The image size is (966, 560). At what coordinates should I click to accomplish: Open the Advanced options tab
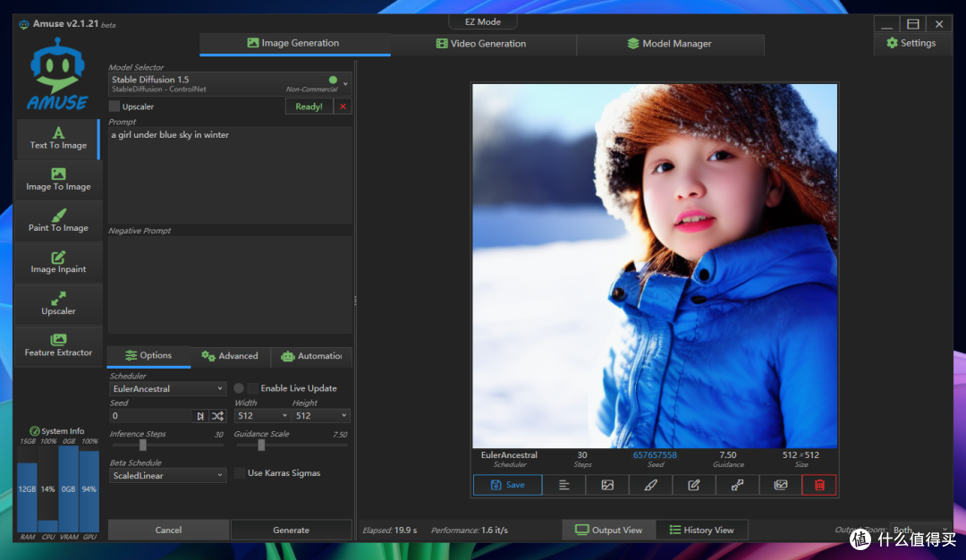coord(230,356)
